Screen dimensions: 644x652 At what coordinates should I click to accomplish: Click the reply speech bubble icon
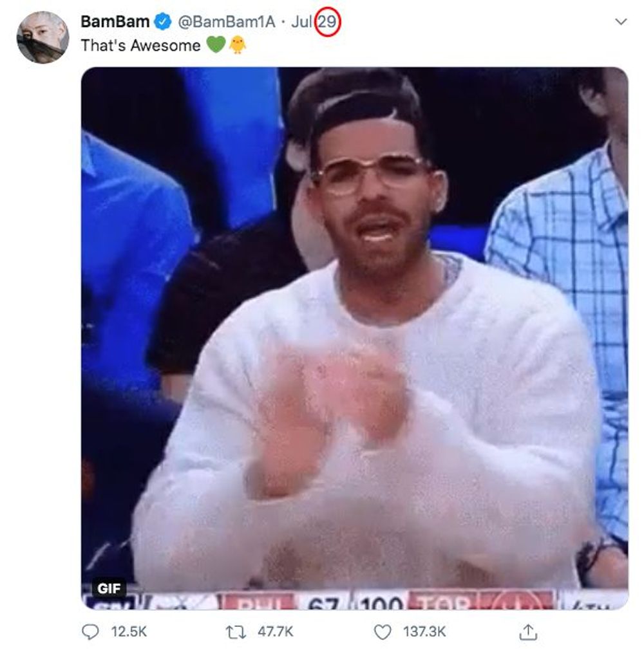[90, 632]
